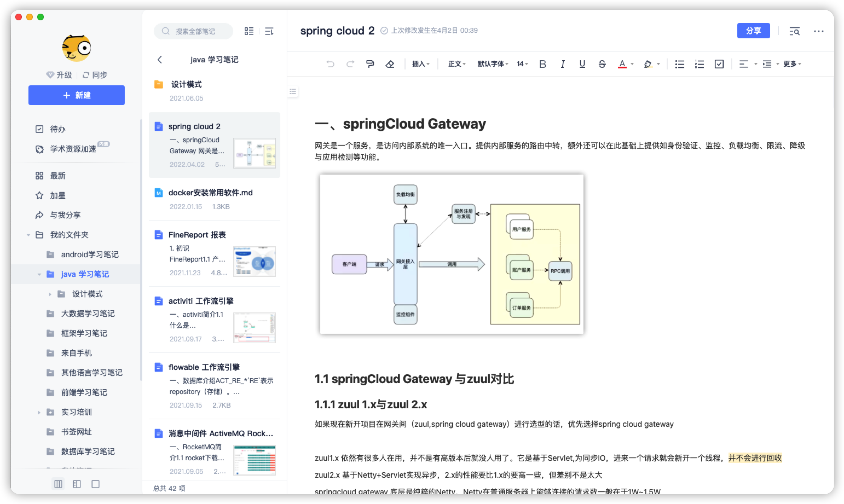844x504 pixels.
Task: Click the format painter icon
Action: pyautogui.click(x=370, y=64)
